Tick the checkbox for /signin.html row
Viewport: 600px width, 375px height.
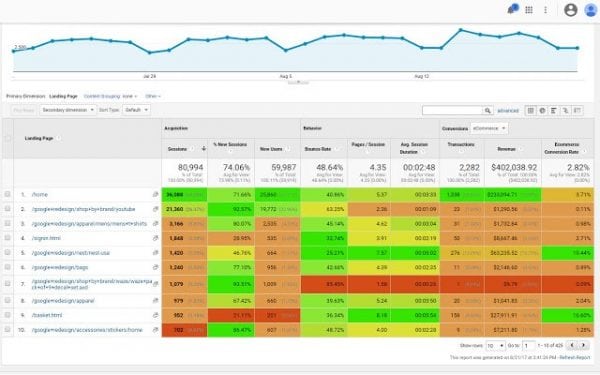7,238
